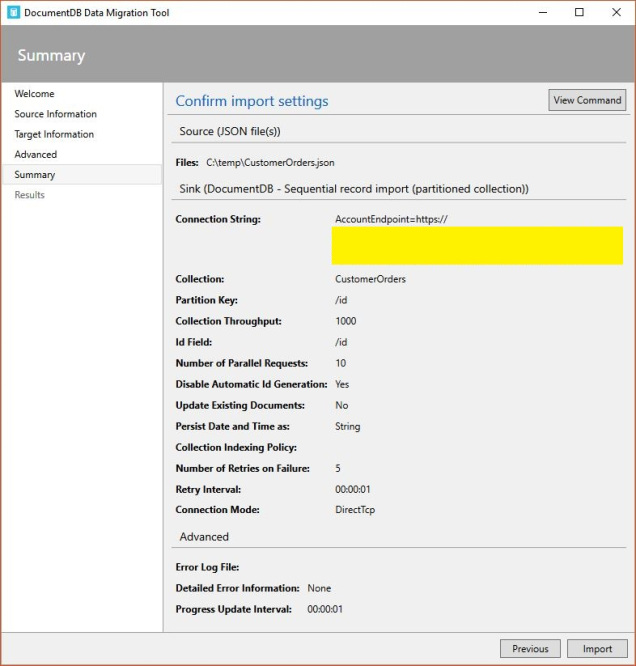Click the Retry Interval value 00:00:01
This screenshot has width=636, height=666.
[353, 489]
